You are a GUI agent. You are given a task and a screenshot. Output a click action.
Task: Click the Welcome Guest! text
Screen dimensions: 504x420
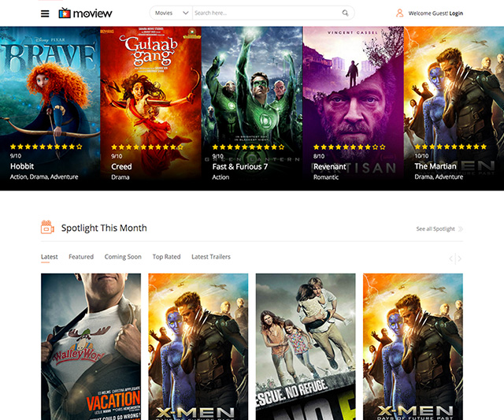(x=428, y=13)
